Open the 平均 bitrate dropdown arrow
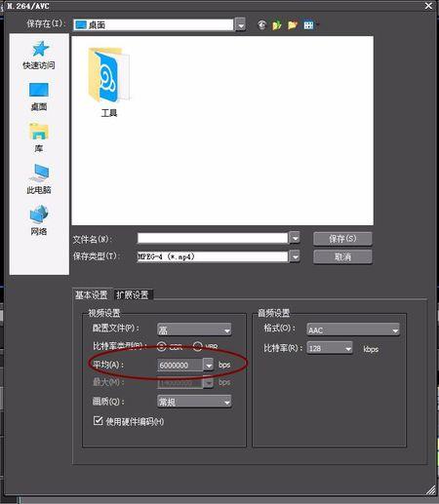Screen dimensions: 439x504 coord(209,365)
